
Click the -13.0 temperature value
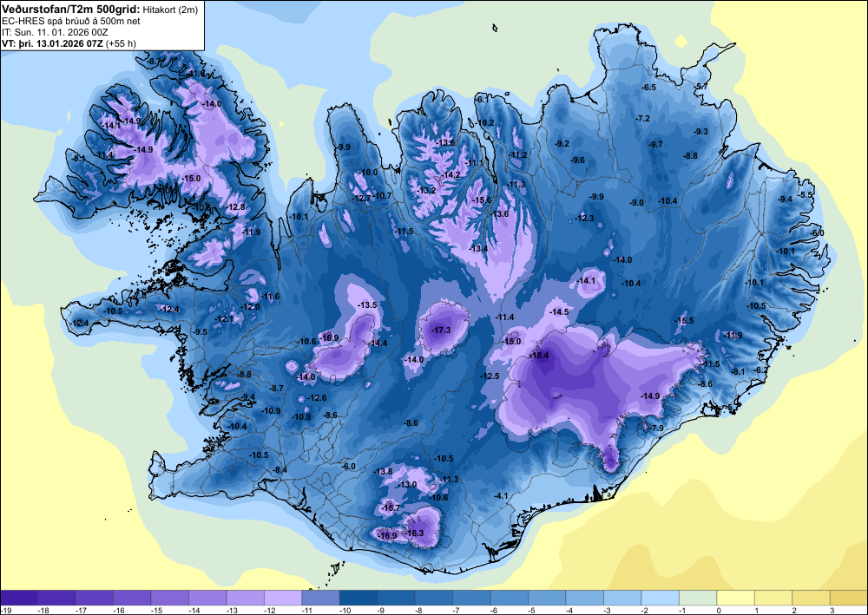pyautogui.click(x=408, y=485)
